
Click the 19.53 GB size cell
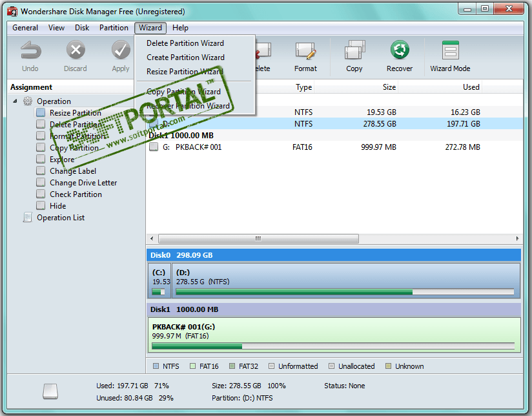tap(382, 112)
